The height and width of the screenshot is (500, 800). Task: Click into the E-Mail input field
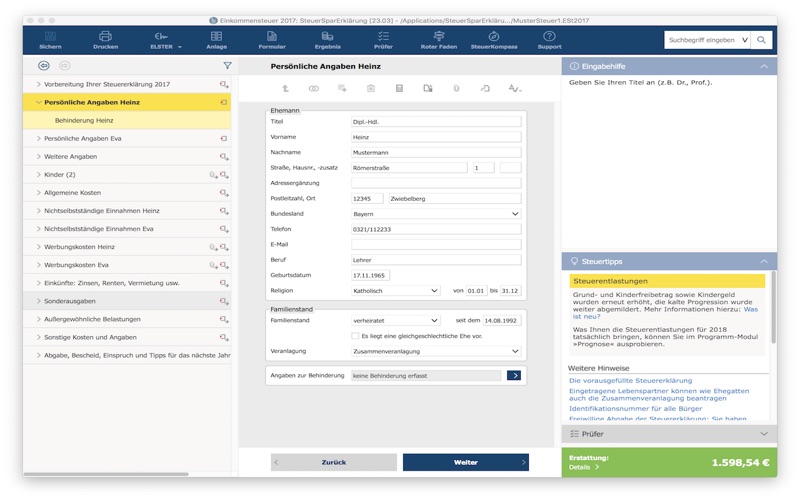[436, 244]
